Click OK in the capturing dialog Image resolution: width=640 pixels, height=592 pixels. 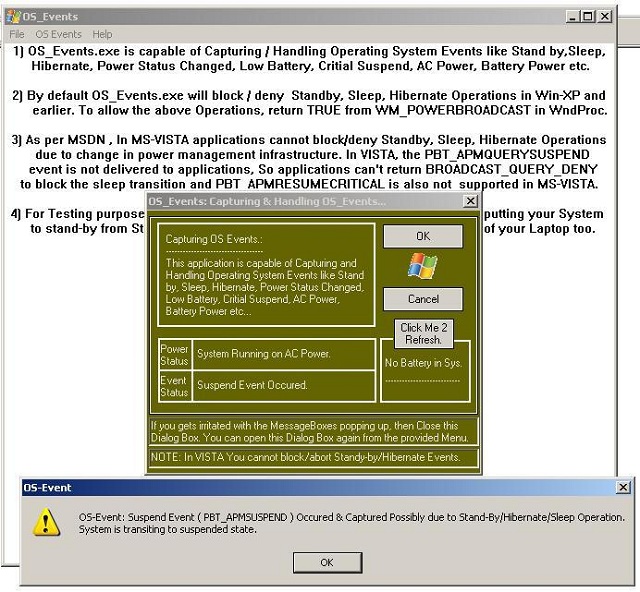(423, 236)
